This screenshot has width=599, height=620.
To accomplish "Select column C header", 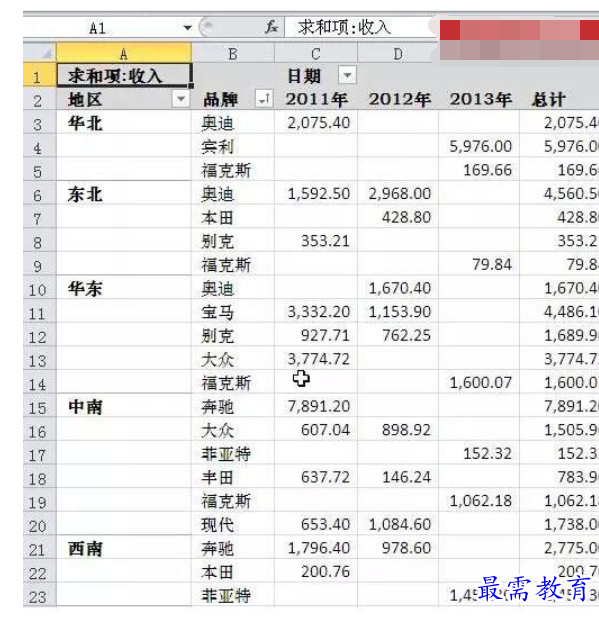I will (316, 53).
